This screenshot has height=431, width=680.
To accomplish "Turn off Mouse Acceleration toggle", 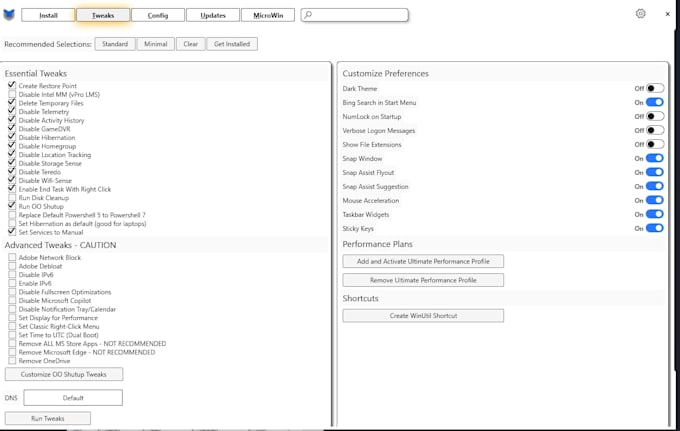I will 654,200.
